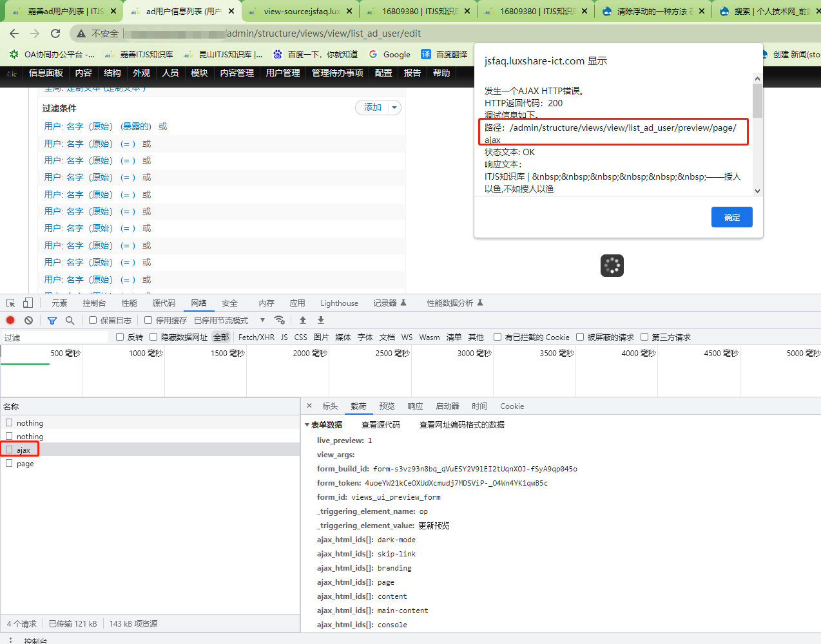Click 查看源代码 link in payload

(x=380, y=425)
